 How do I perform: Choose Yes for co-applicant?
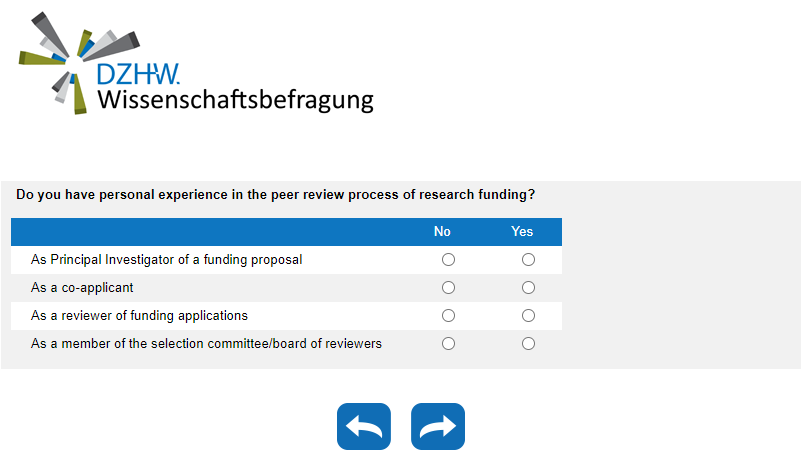point(528,288)
